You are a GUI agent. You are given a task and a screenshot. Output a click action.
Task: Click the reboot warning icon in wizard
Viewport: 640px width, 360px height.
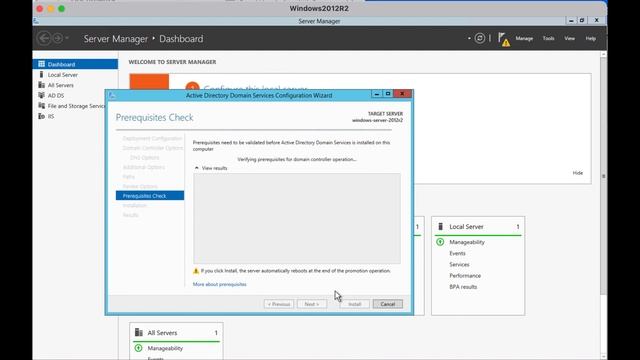(x=196, y=271)
